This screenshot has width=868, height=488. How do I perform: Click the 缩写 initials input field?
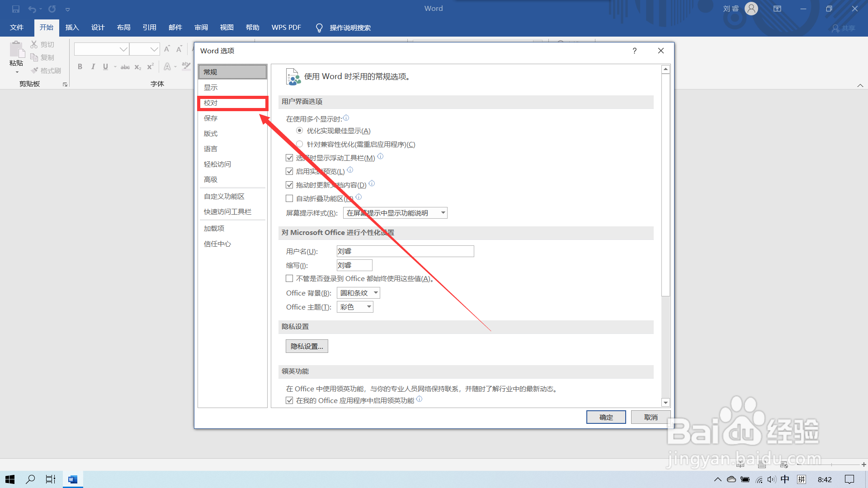click(354, 265)
